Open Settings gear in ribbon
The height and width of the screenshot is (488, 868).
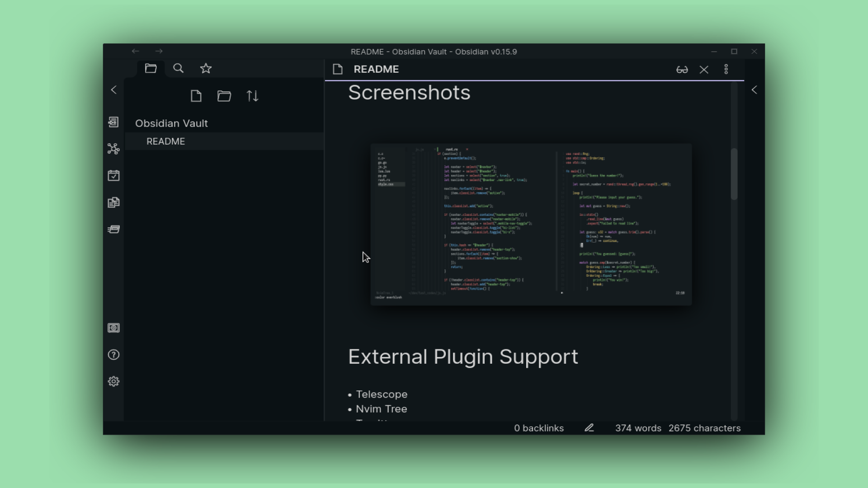(x=113, y=381)
